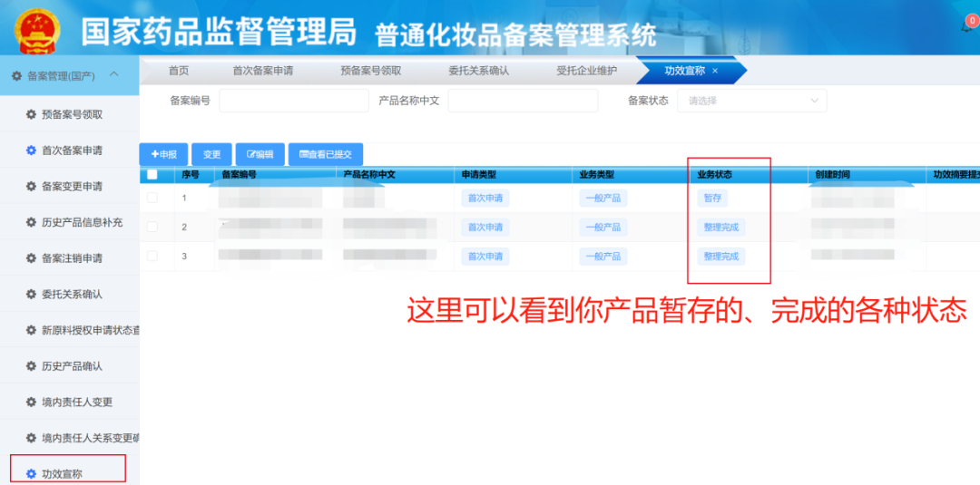This screenshot has height=485, width=980.
Task: Click 首次申请 tag in row 1
Action: pyautogui.click(x=485, y=199)
